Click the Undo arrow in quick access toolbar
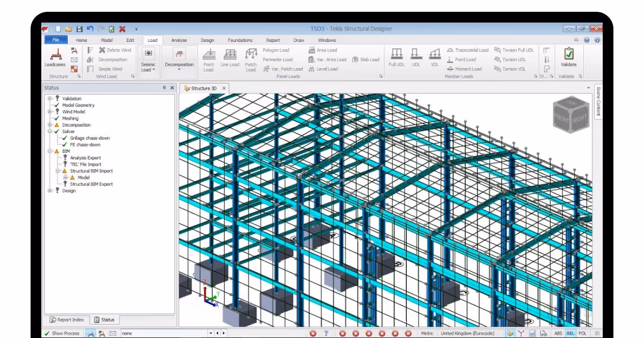Image resolution: width=644 pixels, height=338 pixels. [x=90, y=29]
